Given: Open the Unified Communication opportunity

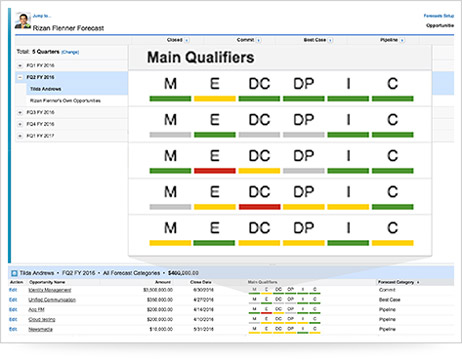Looking at the screenshot, I should (52, 300).
